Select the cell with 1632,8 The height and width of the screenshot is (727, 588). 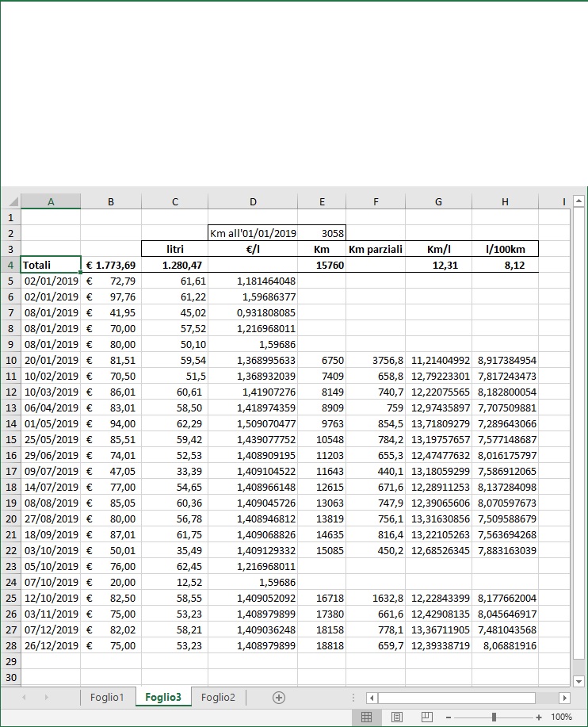[376, 598]
